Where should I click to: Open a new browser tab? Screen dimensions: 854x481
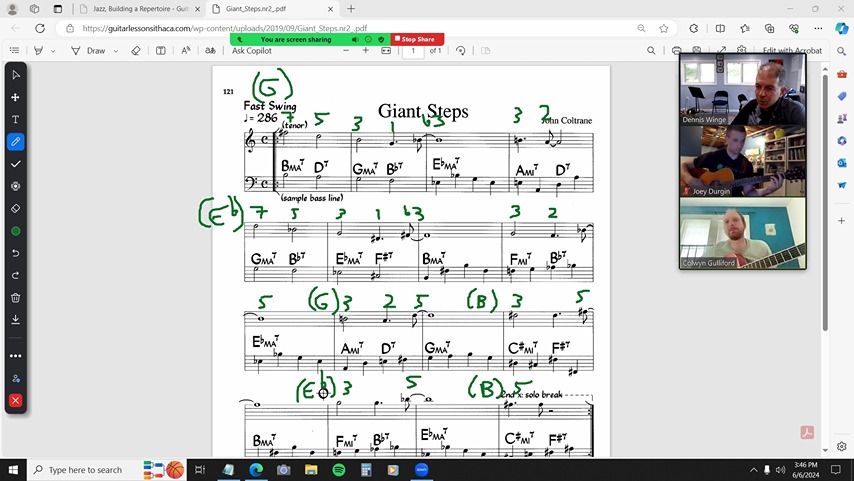pos(350,9)
